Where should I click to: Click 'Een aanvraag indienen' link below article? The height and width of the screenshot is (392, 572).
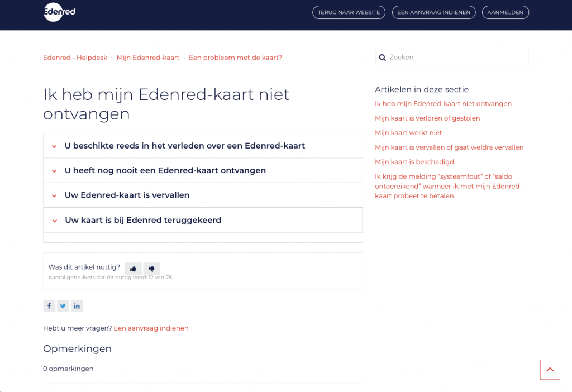pyautogui.click(x=151, y=328)
